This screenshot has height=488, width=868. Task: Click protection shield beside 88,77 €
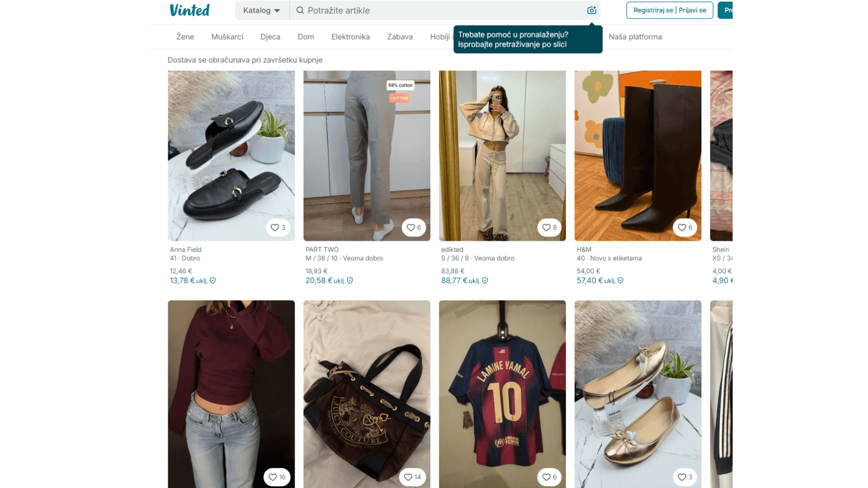click(x=485, y=280)
